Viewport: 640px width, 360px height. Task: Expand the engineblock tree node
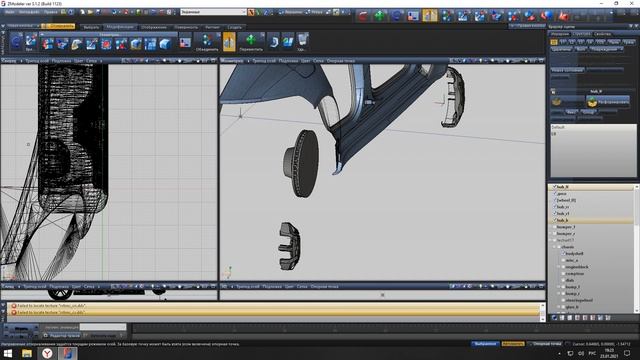[x=559, y=267]
